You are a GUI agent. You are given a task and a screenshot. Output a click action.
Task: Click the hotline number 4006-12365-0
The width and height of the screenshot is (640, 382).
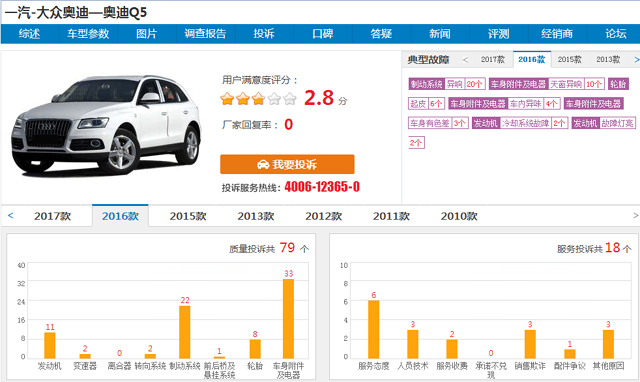322,187
